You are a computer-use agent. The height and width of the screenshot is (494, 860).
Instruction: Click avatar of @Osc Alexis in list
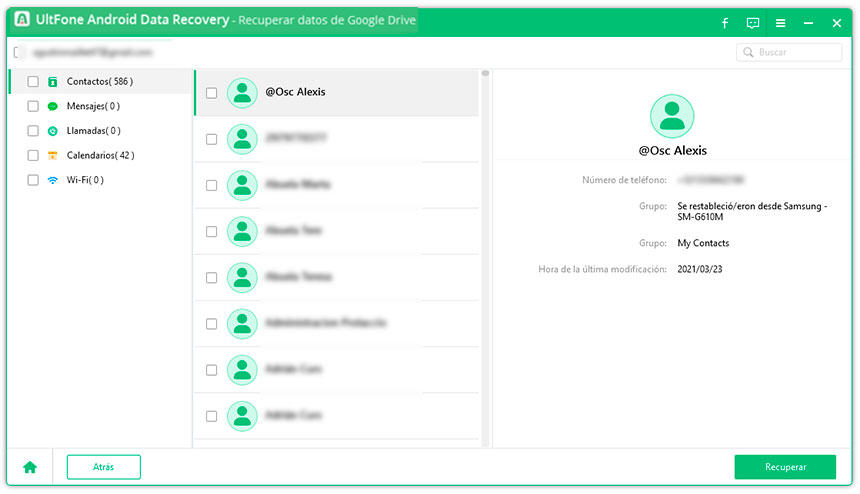coord(242,93)
